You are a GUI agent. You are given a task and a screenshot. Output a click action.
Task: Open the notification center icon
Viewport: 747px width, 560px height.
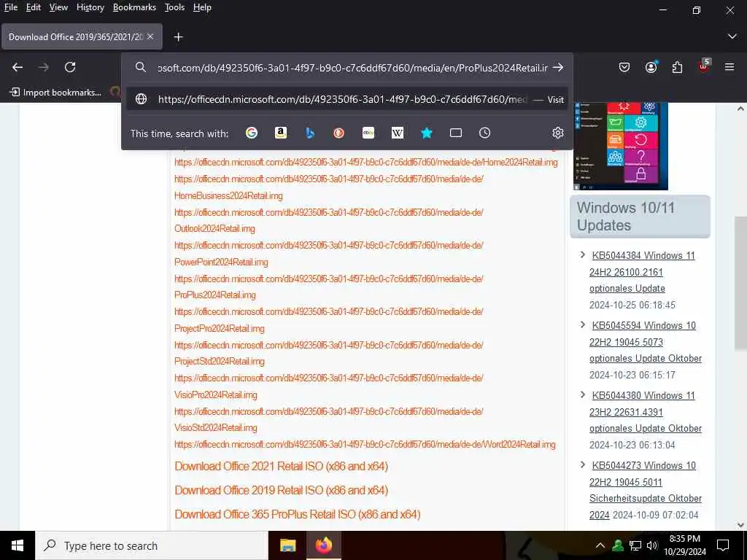click(x=723, y=545)
